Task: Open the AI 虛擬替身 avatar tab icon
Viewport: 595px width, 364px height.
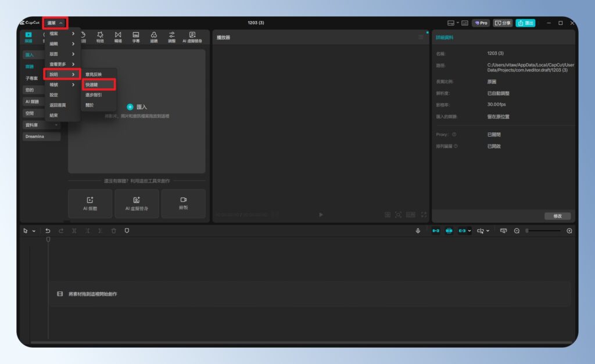Action: point(192,37)
